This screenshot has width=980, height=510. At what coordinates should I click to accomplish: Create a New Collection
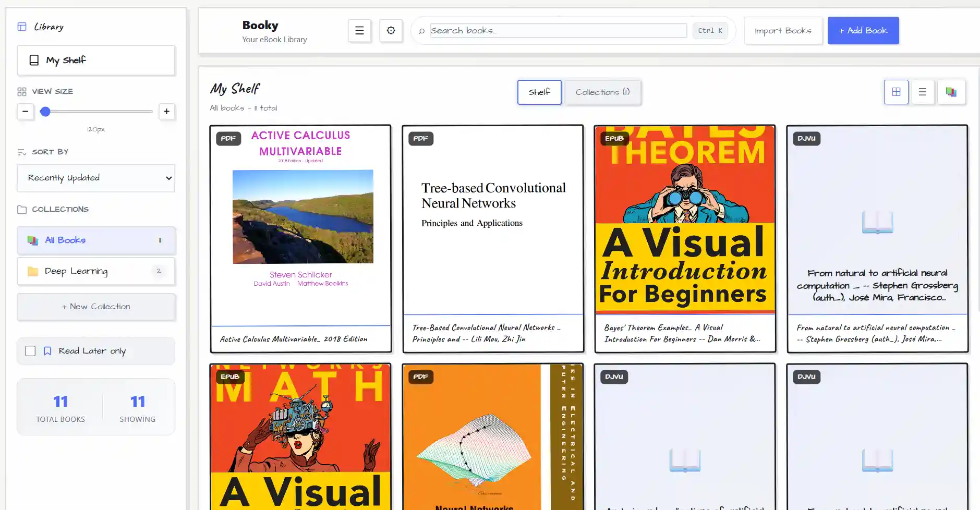click(96, 307)
